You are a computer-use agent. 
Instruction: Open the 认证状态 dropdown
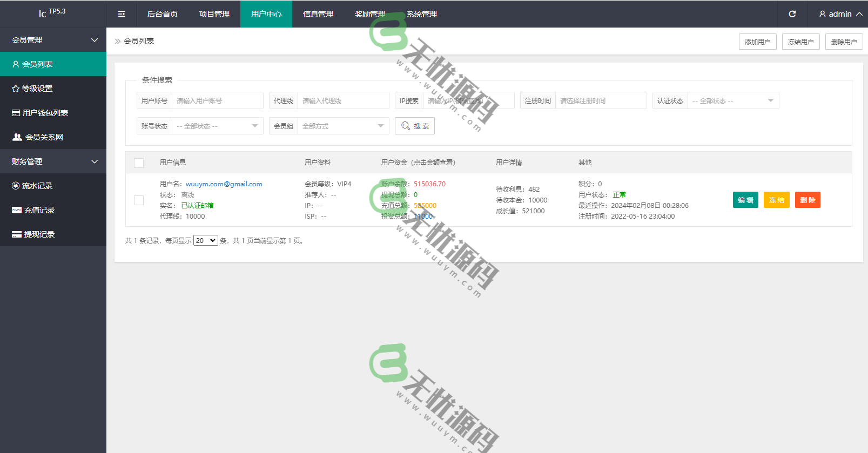[x=733, y=101]
